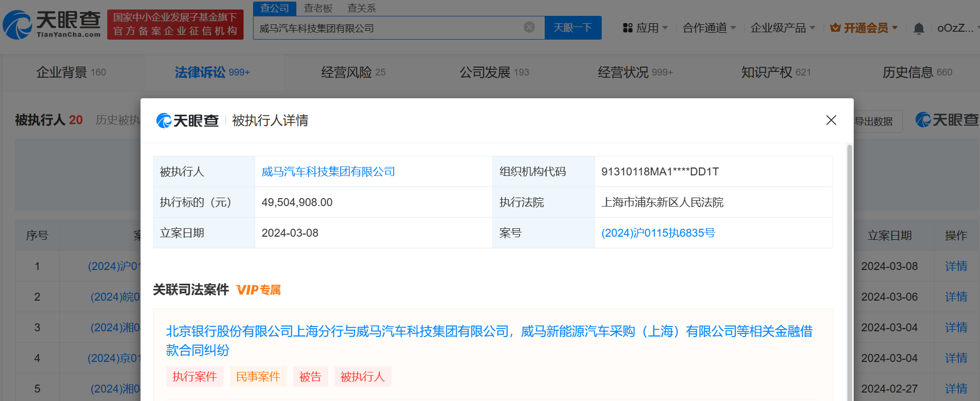The width and height of the screenshot is (980, 401).
Task: Open 威马汽车科技集团有限公司 link in dialog
Action: (x=328, y=172)
